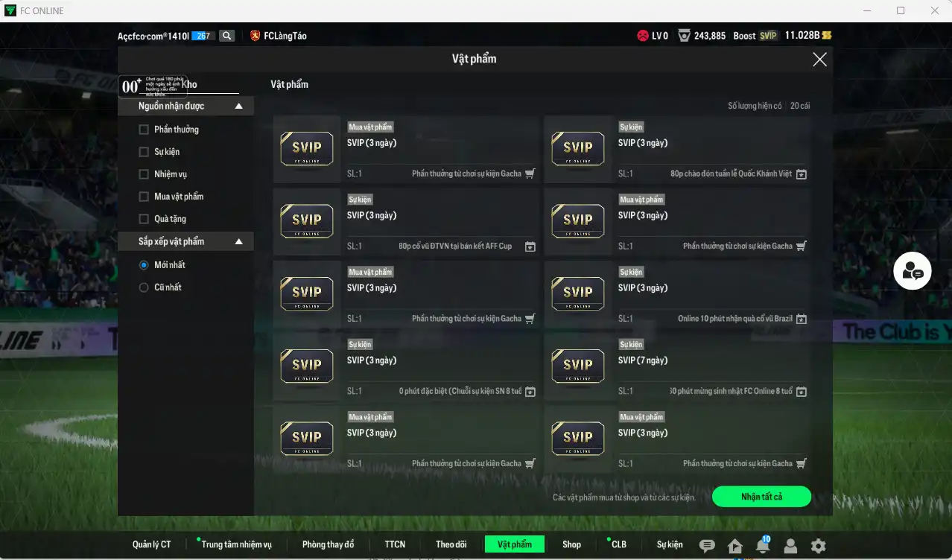The image size is (952, 560).
Task: Click the green Nhận tất cả button
Action: tap(761, 497)
